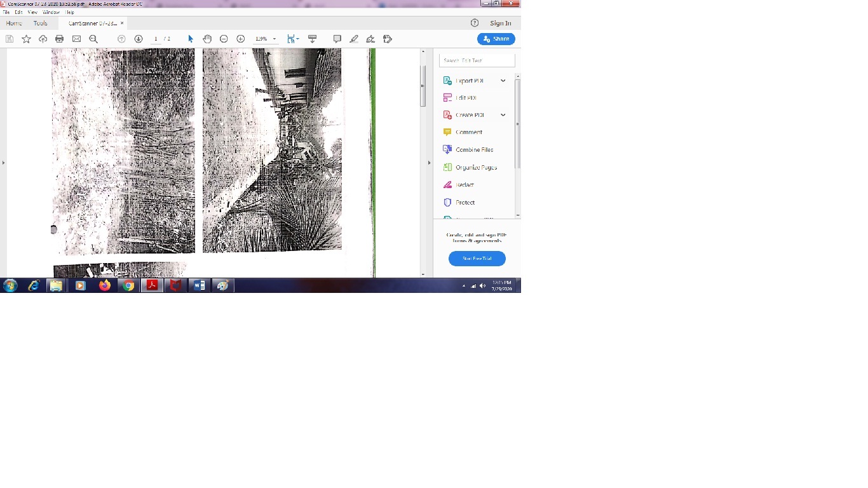Viewport: 868px width, 488px height.
Task: Click the Share button
Action: pos(496,39)
